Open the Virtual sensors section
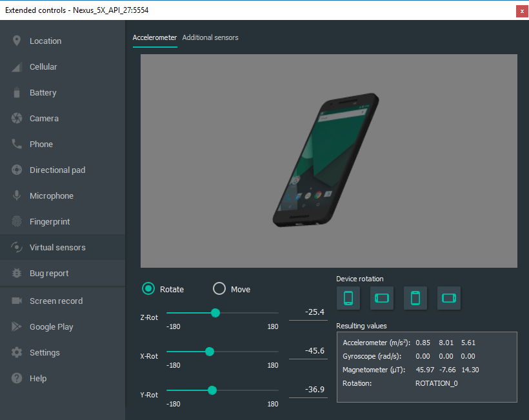 coord(63,247)
